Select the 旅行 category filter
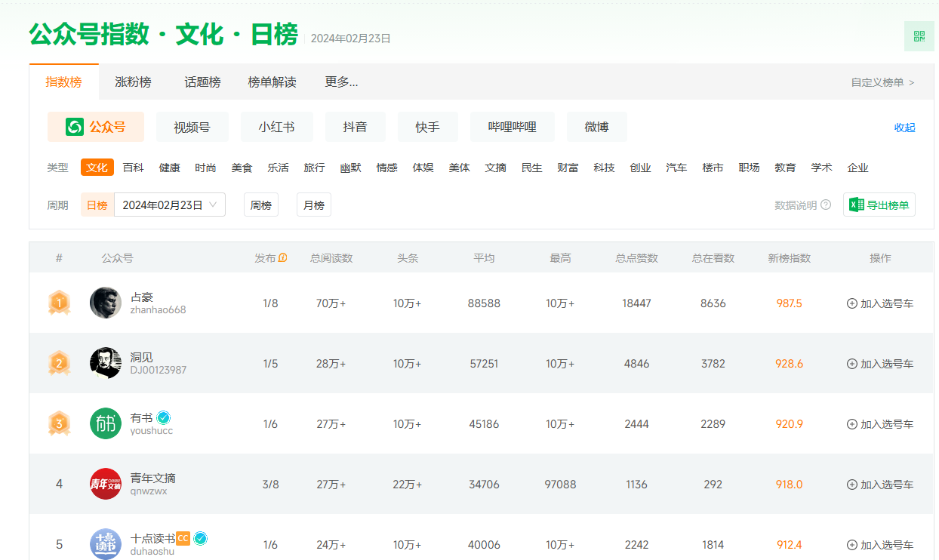This screenshot has width=939, height=560. click(x=315, y=168)
